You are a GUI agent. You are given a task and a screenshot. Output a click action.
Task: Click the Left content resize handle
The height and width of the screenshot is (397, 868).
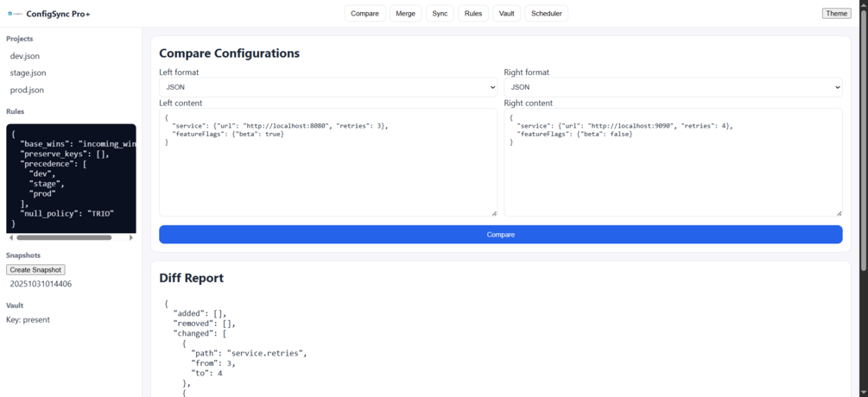click(x=494, y=213)
